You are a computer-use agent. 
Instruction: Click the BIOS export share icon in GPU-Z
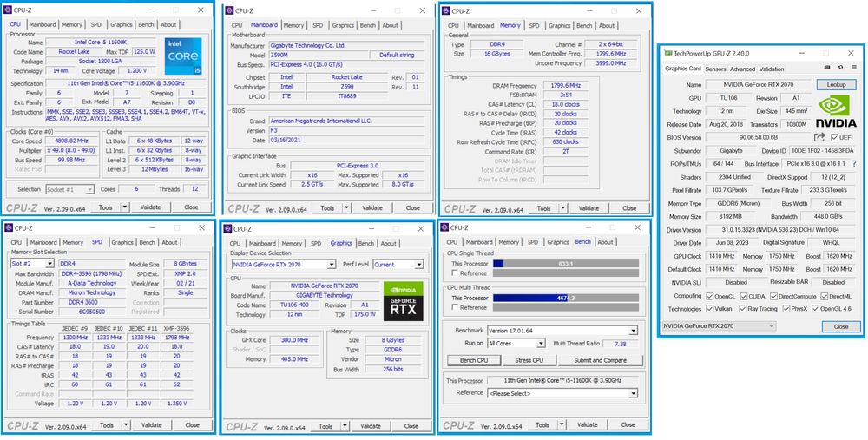click(819, 137)
